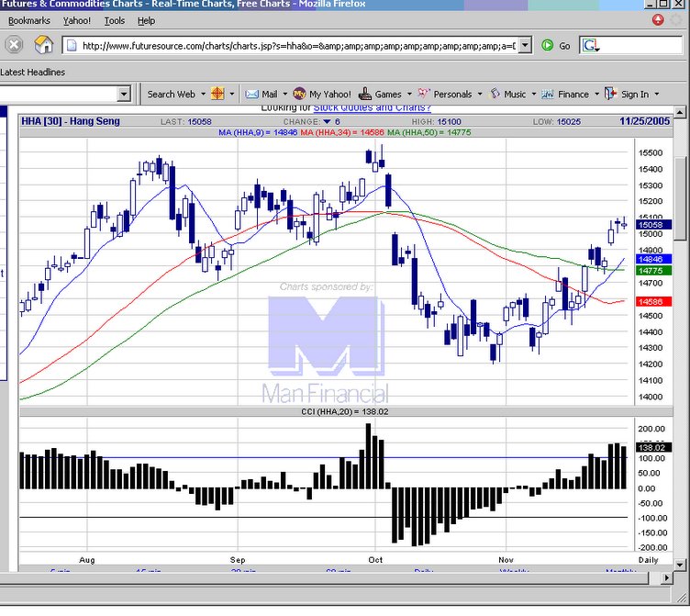Viewport: 690px width, 616px height.
Task: Click the Firefox stop loading button
Action: point(14,45)
